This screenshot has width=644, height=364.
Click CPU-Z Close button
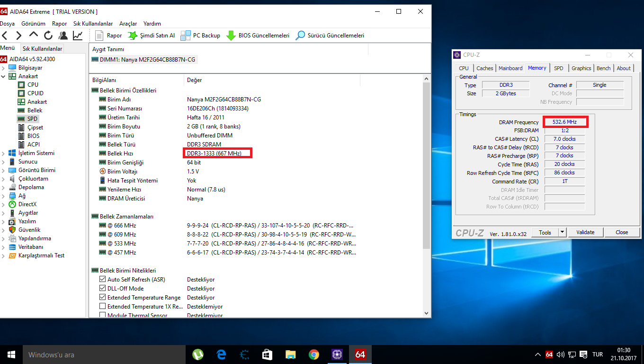point(622,232)
